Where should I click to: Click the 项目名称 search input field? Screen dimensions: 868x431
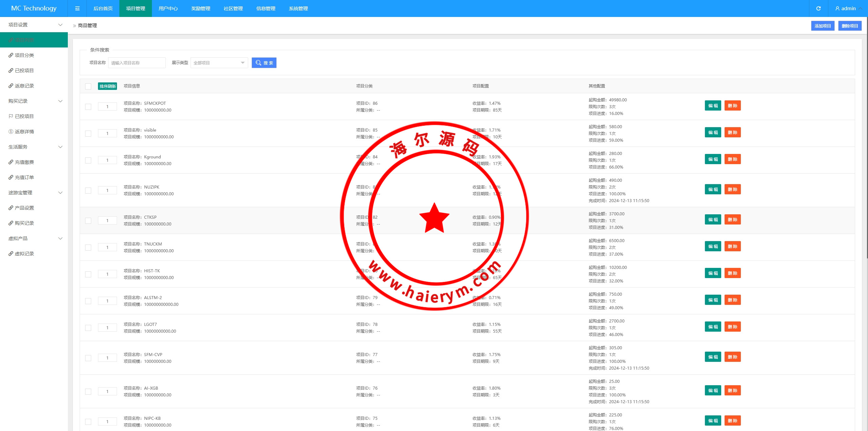tap(137, 63)
